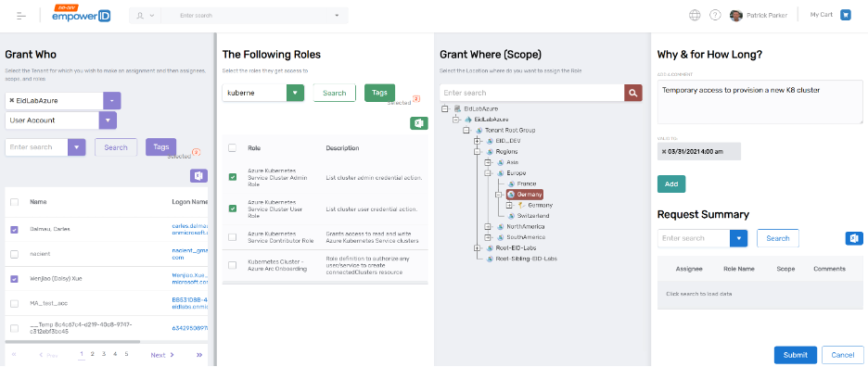This screenshot has height=367, width=868.
Task: Click the globe language icon
Action: [695, 15]
